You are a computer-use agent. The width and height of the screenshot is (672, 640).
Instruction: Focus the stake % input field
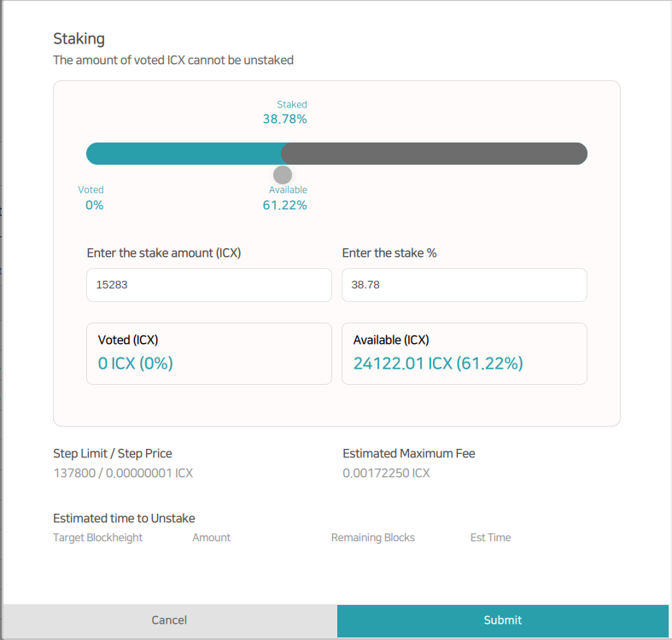coord(464,285)
